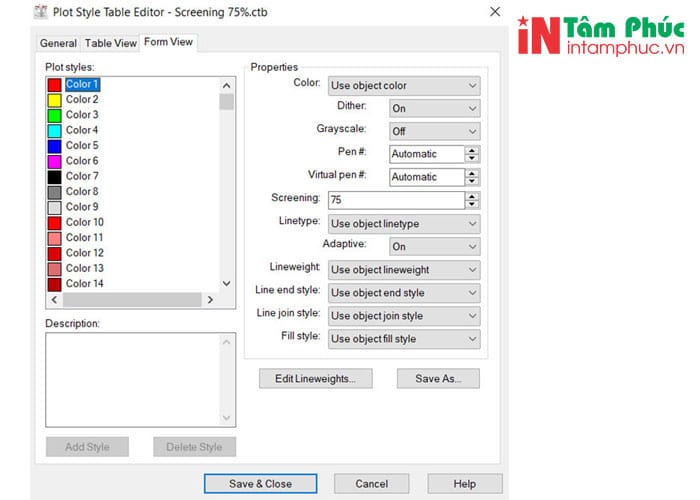Expand the Color property dropdown

(403, 86)
